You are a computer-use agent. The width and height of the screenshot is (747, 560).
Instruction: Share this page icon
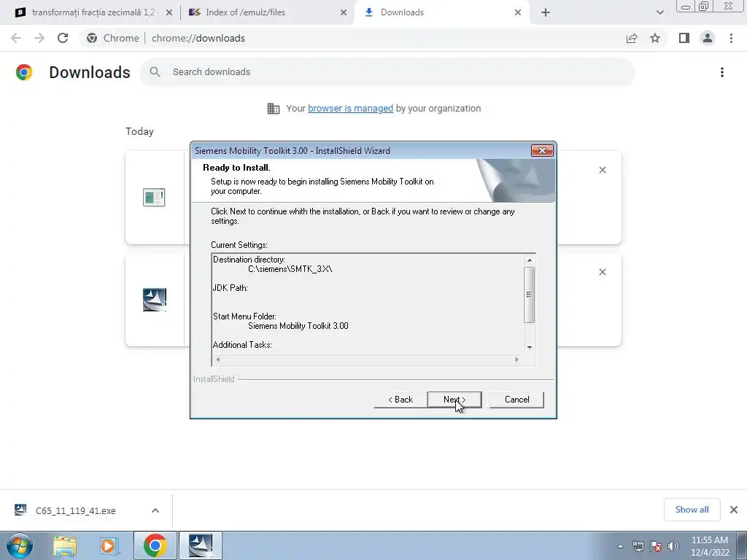point(632,38)
